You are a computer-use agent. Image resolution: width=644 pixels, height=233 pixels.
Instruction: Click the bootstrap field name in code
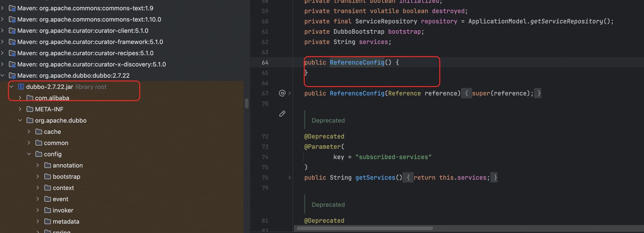coord(404,32)
